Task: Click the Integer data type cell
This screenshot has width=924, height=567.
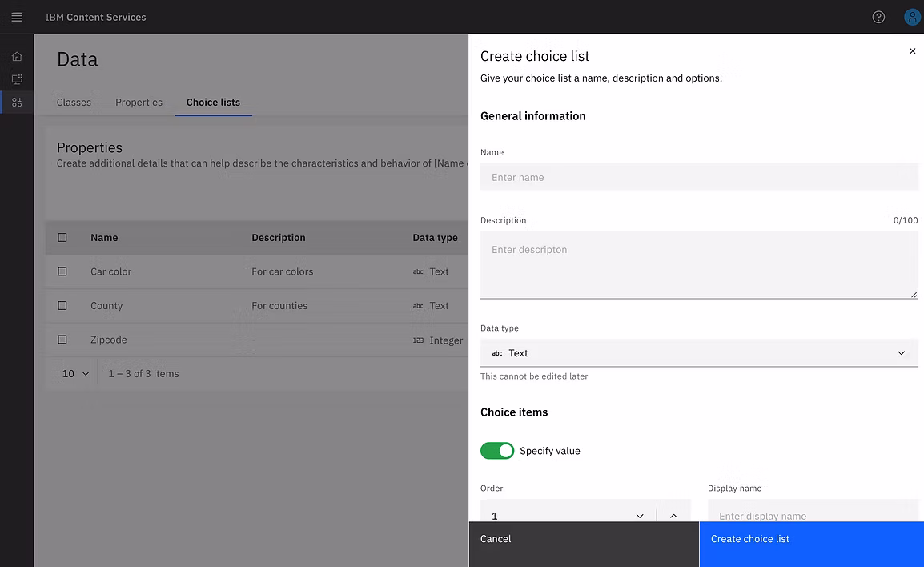Action: click(x=438, y=340)
